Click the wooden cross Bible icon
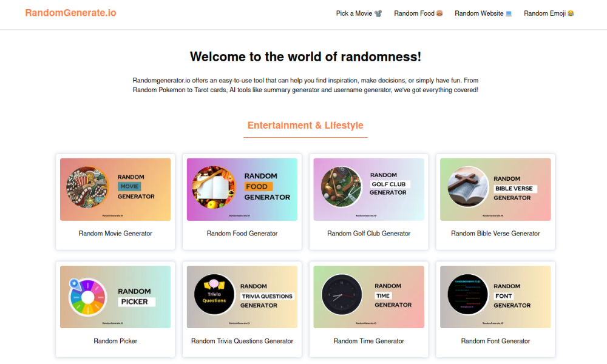This screenshot has width=607, height=364. pos(468,188)
